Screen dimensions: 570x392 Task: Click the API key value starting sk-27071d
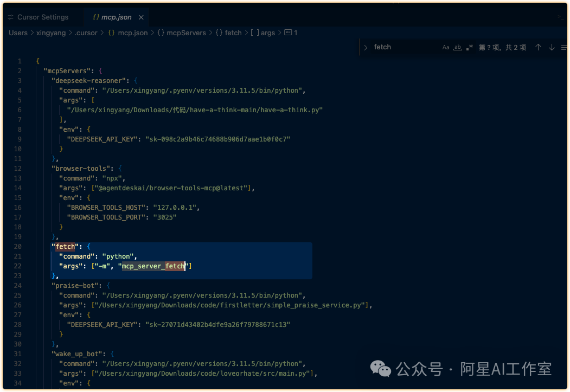(217, 325)
